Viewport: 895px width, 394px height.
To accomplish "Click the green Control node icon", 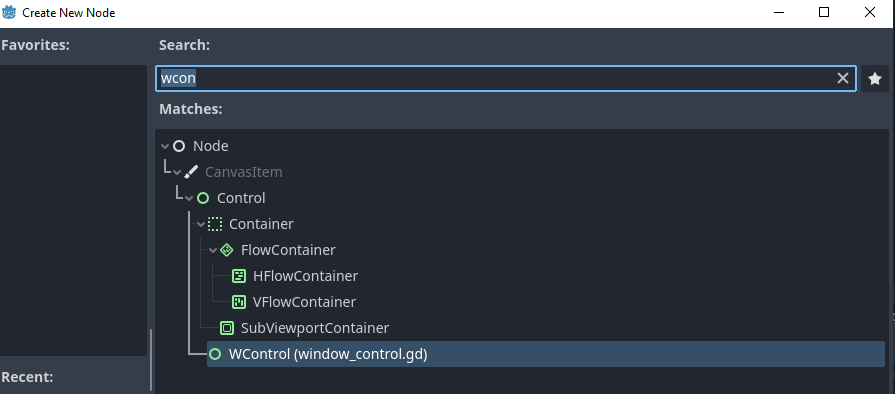I will [203, 198].
